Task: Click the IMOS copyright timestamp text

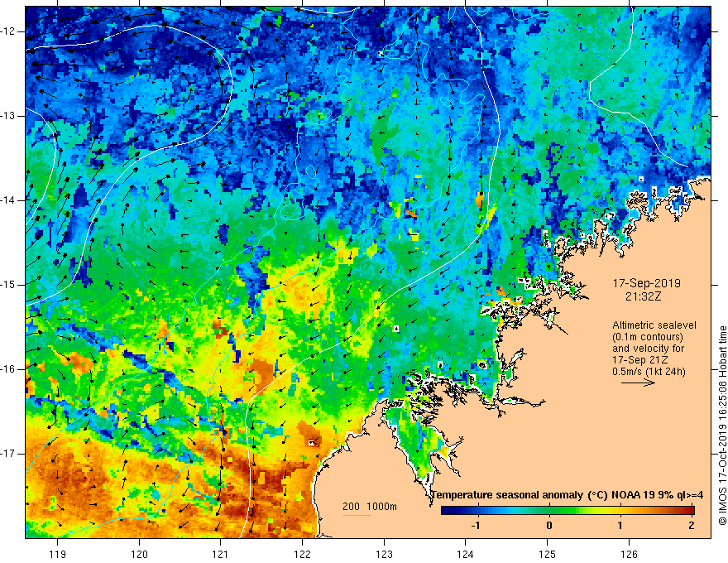Action: pos(722,426)
